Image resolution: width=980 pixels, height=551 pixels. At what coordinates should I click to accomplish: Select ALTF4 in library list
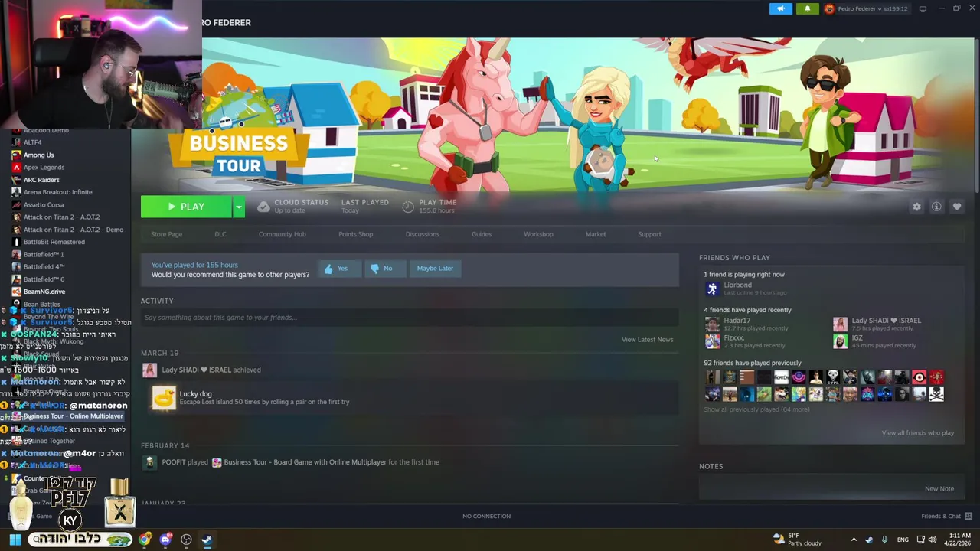click(x=32, y=142)
